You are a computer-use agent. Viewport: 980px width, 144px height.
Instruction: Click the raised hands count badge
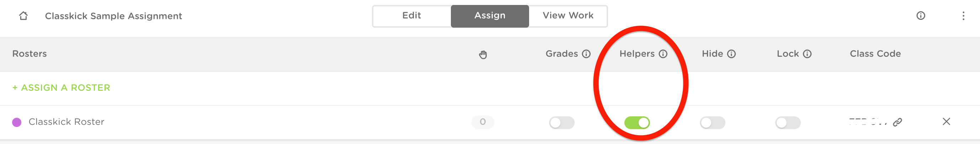[x=483, y=122]
